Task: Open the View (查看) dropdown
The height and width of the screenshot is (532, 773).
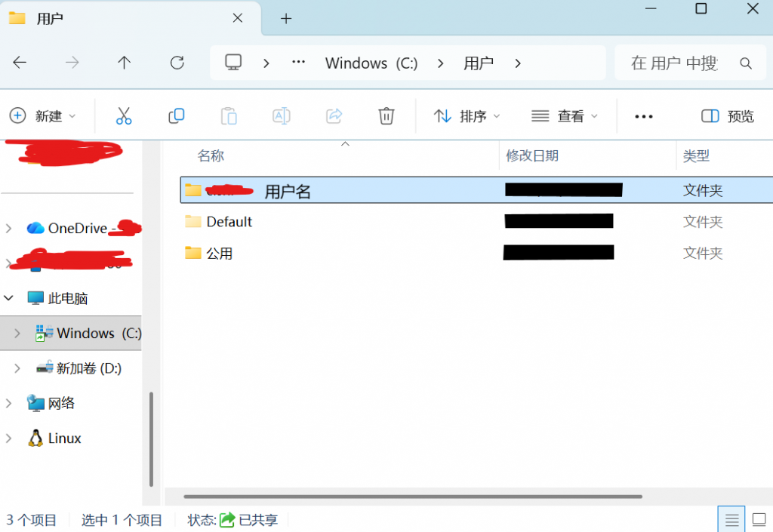Action: click(565, 116)
